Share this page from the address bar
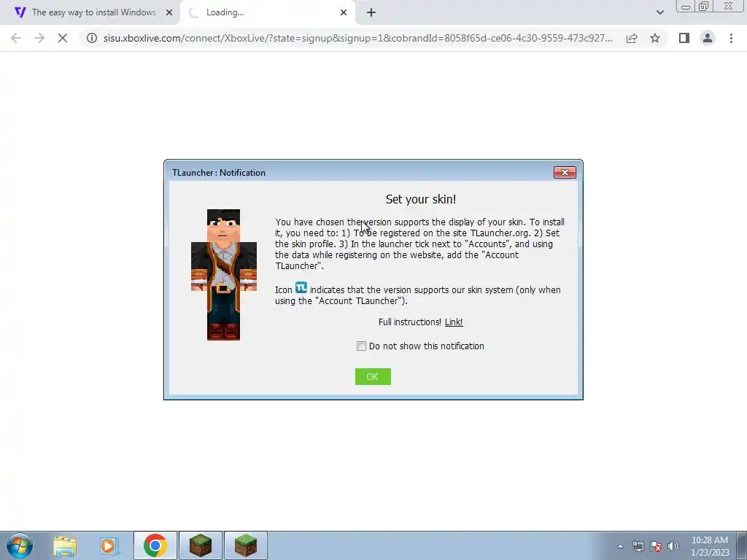747x560 pixels. 632,38
